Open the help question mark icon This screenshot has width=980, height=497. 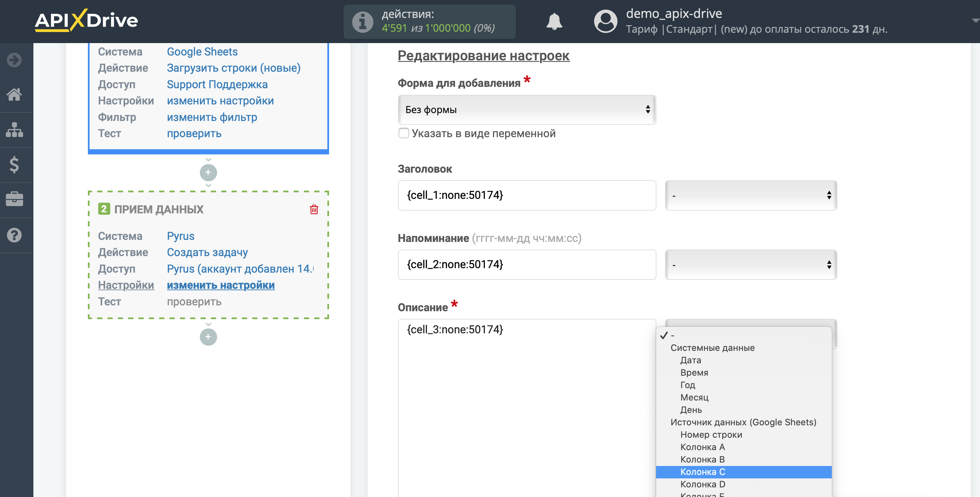[14, 235]
